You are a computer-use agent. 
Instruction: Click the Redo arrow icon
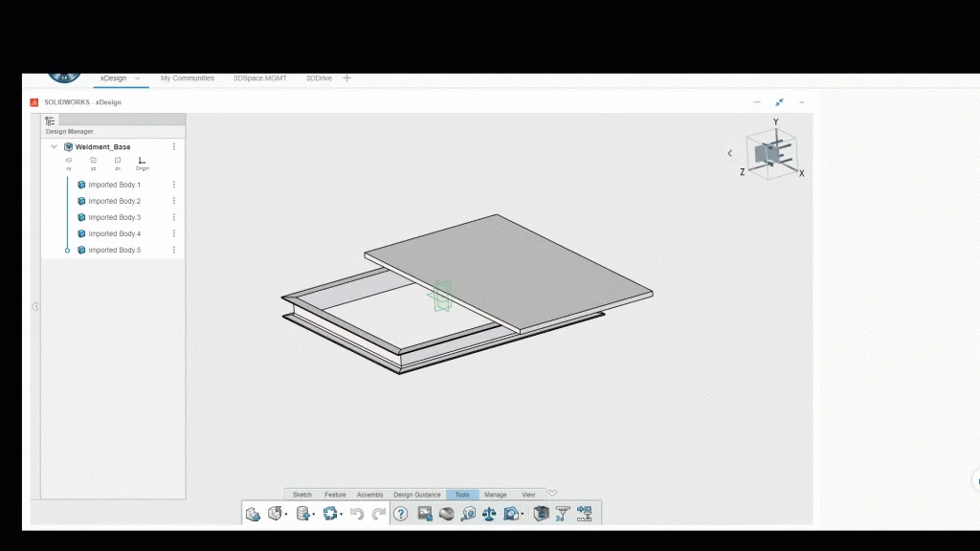click(x=379, y=514)
